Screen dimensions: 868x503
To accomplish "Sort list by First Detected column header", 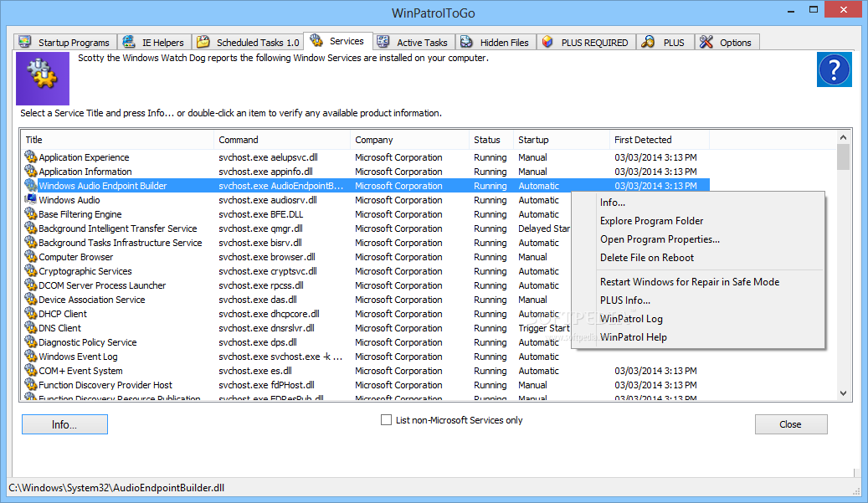I will [660, 140].
